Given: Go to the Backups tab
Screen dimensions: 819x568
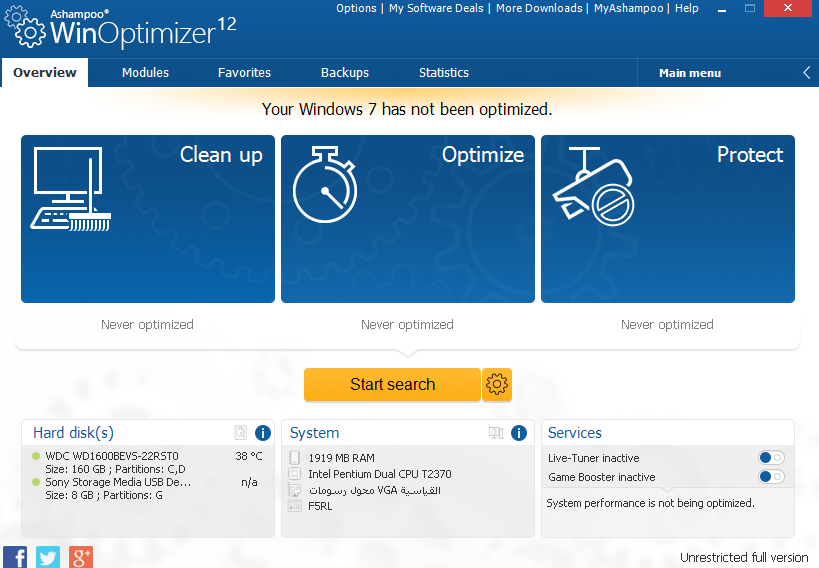Looking at the screenshot, I should 345,73.
